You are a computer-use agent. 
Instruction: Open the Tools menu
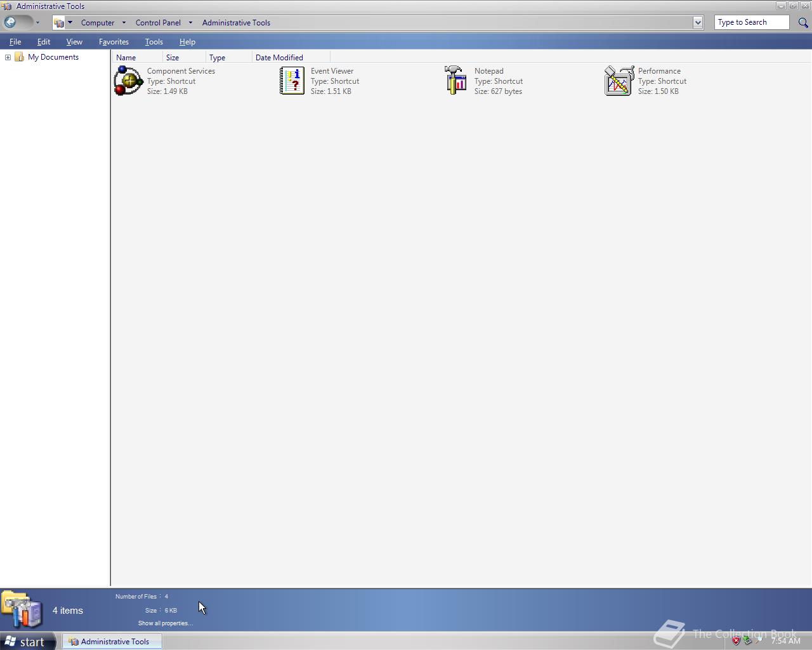tap(154, 42)
